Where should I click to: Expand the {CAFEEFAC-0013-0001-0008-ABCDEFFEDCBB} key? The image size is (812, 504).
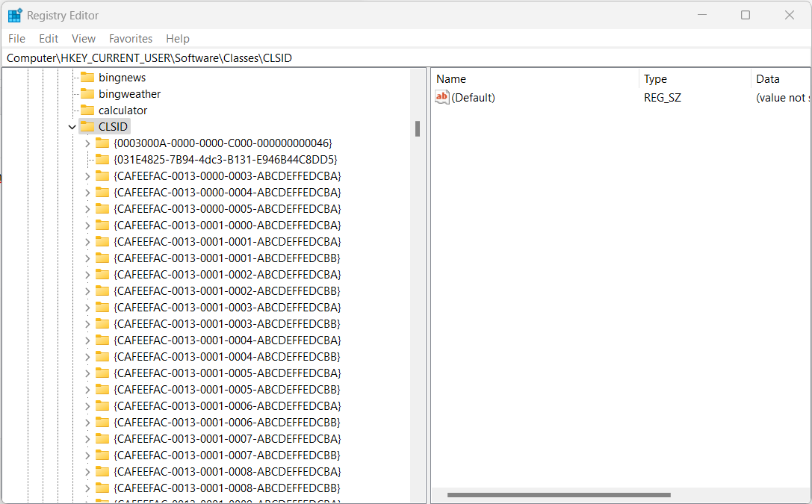coord(87,488)
